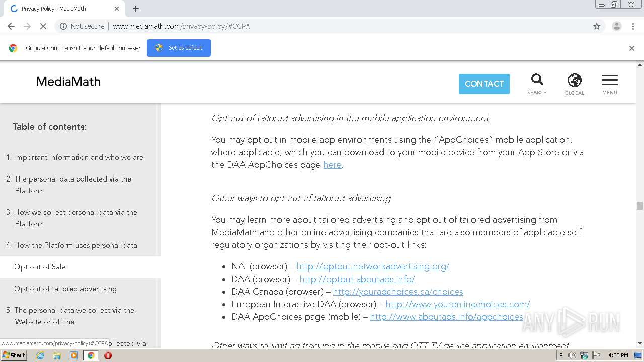Click the scrollbar up arrow

[x=640, y=65]
